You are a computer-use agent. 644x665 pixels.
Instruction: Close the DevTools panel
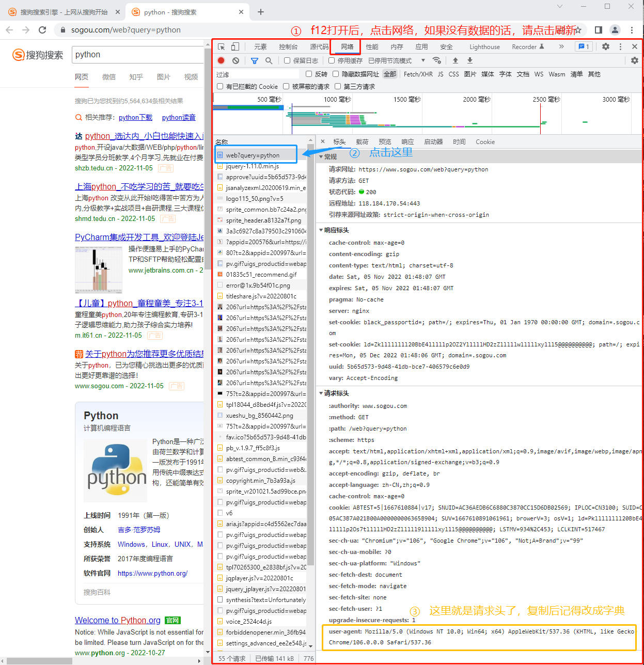[635, 46]
